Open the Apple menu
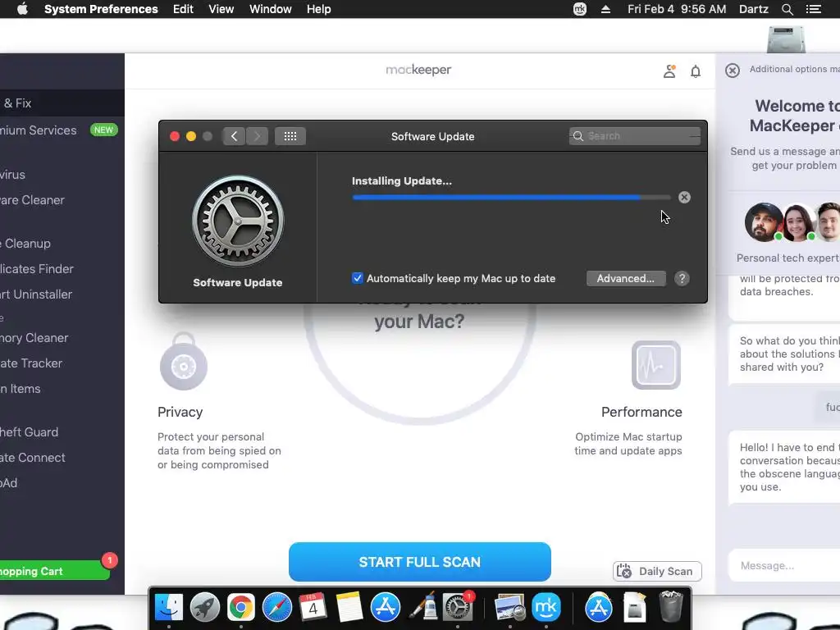Screen dimensions: 840x630 pos(22,9)
